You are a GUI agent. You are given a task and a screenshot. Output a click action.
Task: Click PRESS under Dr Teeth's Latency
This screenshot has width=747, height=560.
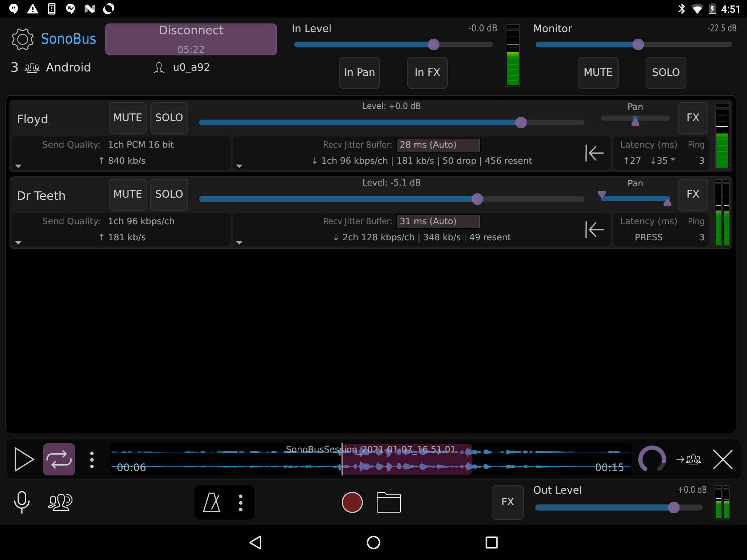pyautogui.click(x=648, y=237)
